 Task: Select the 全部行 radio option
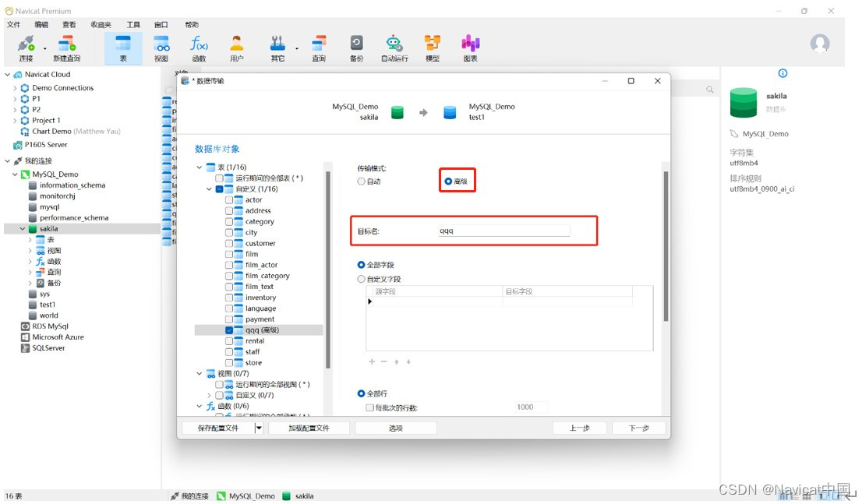coord(361,393)
